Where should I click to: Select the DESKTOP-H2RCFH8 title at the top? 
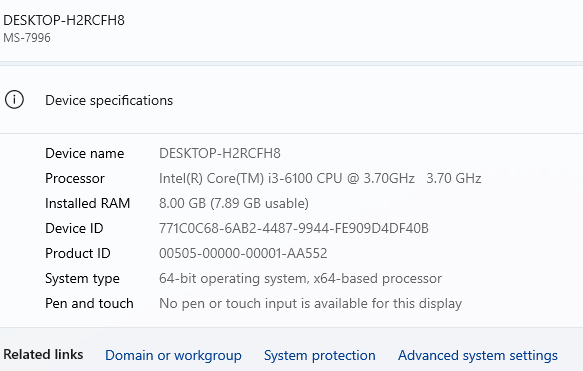64,20
